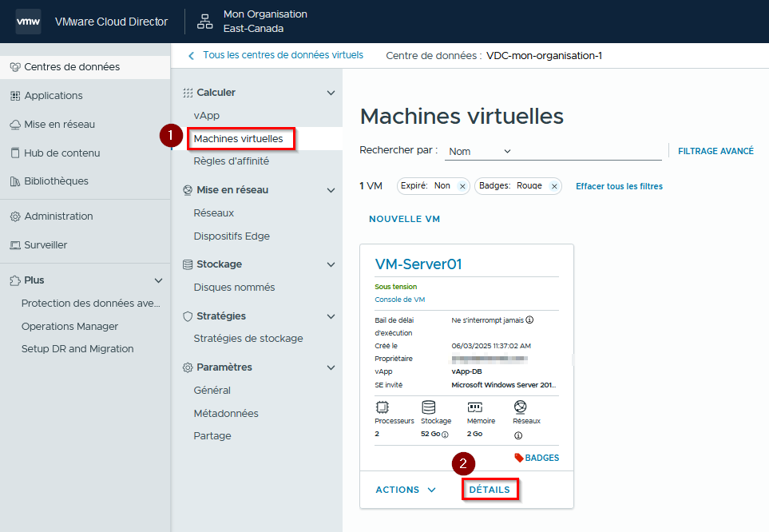
Task: Select Machines virtuelles in Calculer section
Action: [x=238, y=139]
